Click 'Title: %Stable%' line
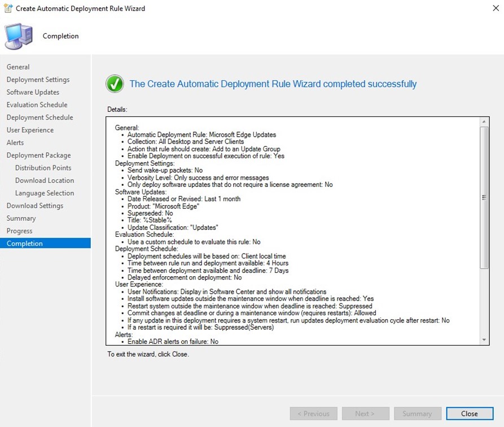The height and width of the screenshot is (427, 504). (x=150, y=220)
